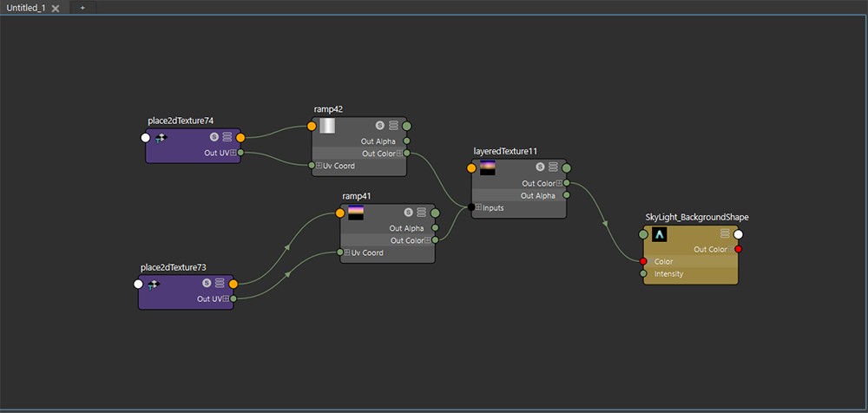Click black Inputs port on layeredTexture11
This screenshot has width=868, height=413.
click(x=471, y=207)
